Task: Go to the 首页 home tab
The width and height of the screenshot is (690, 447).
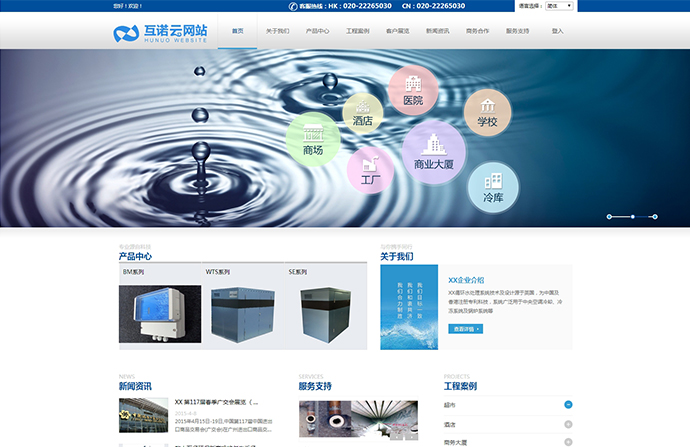Action: pos(237,31)
